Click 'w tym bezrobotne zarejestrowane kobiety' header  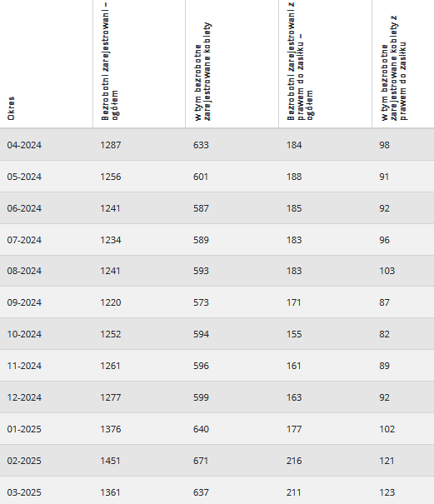(202, 72)
